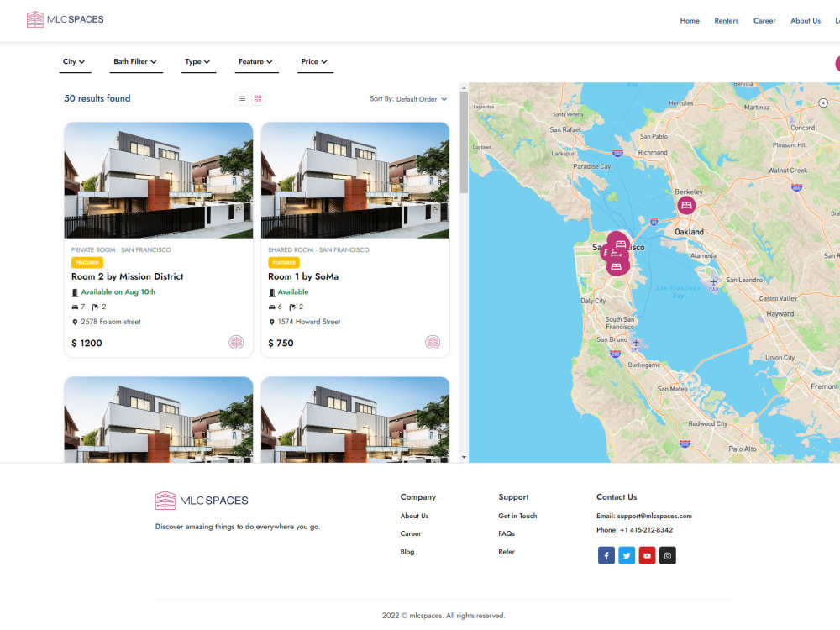Open the Career nav item in header
Image resolution: width=840 pixels, height=630 pixels.
(x=764, y=21)
